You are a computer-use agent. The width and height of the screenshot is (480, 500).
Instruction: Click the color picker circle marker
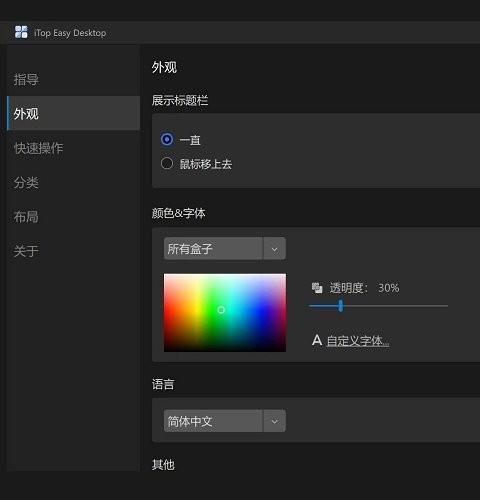[221, 310]
